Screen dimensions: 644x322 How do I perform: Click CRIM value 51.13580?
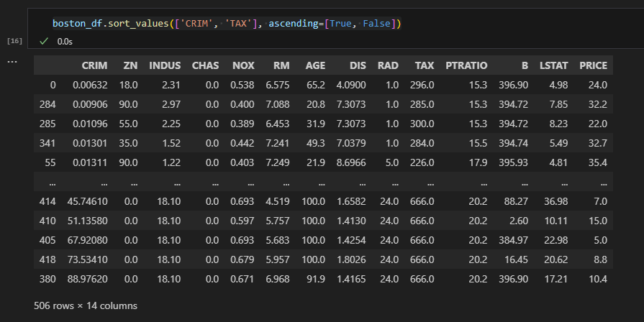pos(88,221)
